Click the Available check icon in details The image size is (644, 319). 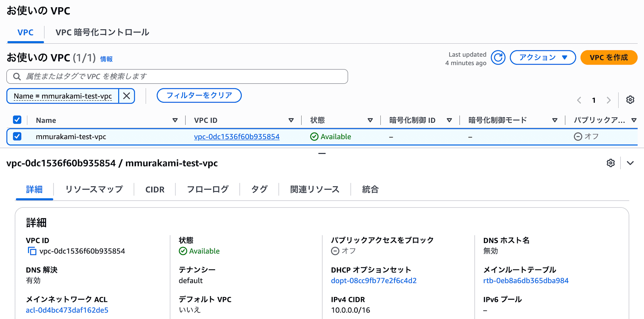coord(183,251)
